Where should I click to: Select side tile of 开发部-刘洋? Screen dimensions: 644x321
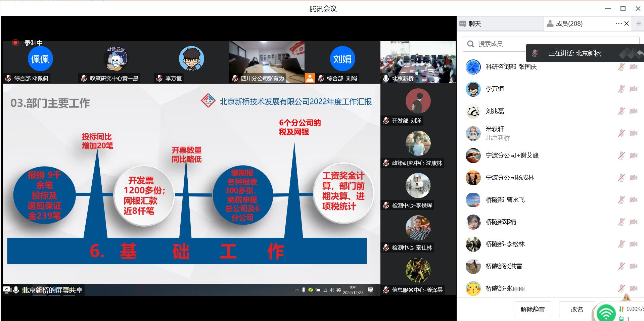[x=418, y=105]
